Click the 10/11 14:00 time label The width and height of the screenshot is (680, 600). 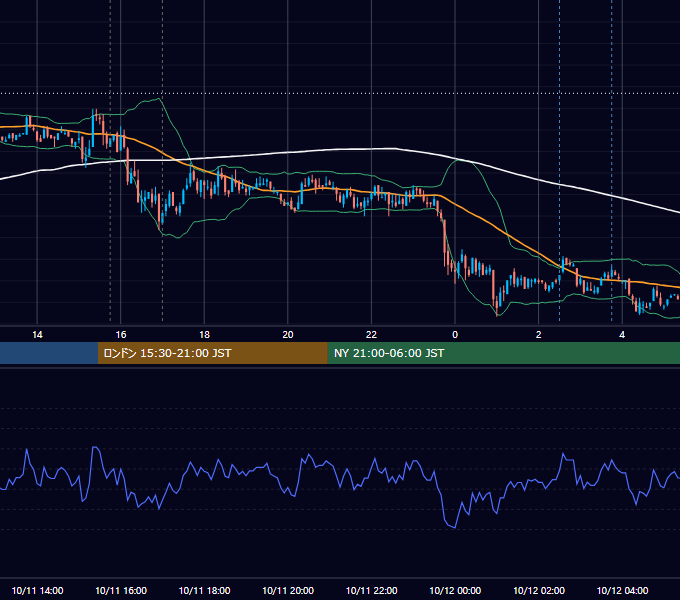click(x=37, y=590)
